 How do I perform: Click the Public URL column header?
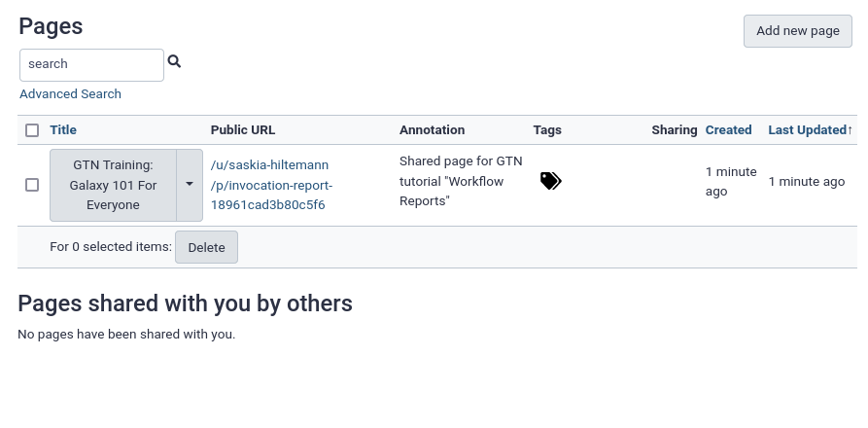pos(243,130)
